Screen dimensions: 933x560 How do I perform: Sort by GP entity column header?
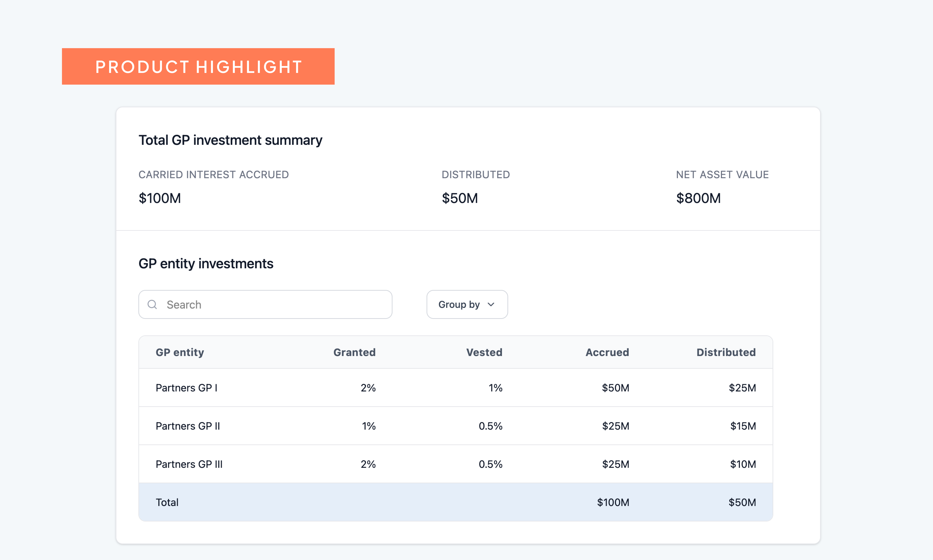180,352
